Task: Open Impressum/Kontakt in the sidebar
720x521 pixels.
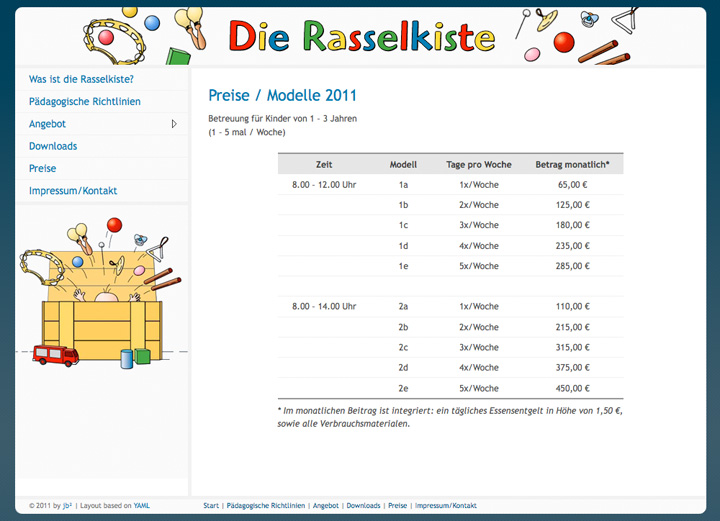Action: (73, 190)
